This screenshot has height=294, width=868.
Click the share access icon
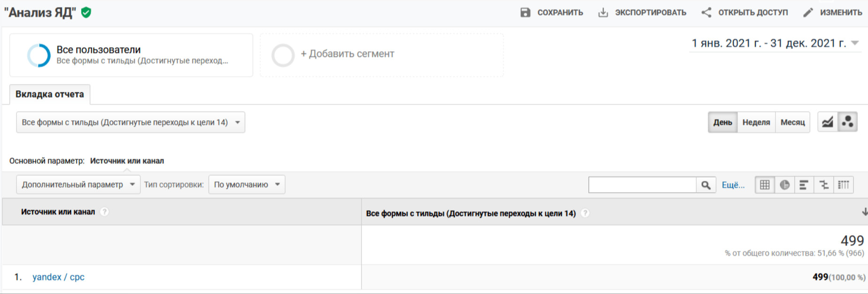point(706,13)
